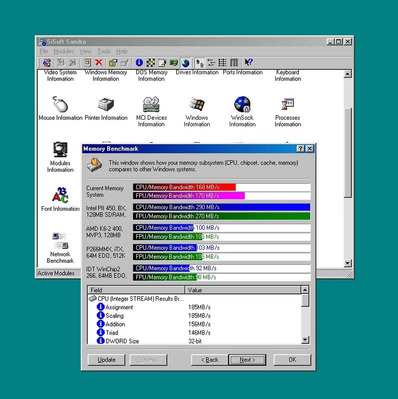Click the globe toolbar icon in Sandra
Image resolution: width=398 pixels, height=399 pixels.
pyautogui.click(x=186, y=62)
